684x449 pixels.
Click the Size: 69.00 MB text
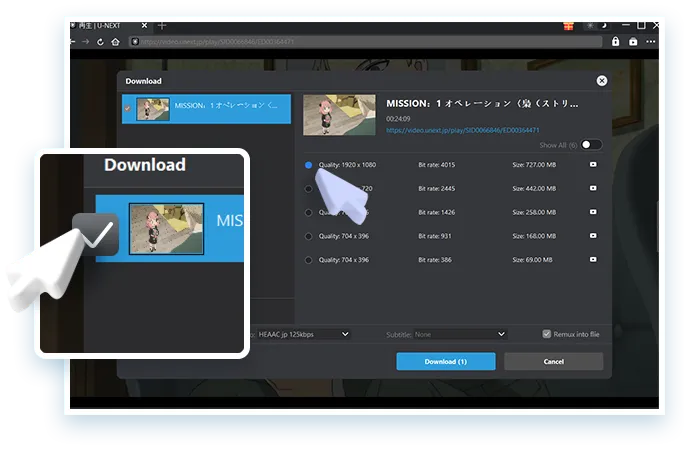click(x=532, y=260)
